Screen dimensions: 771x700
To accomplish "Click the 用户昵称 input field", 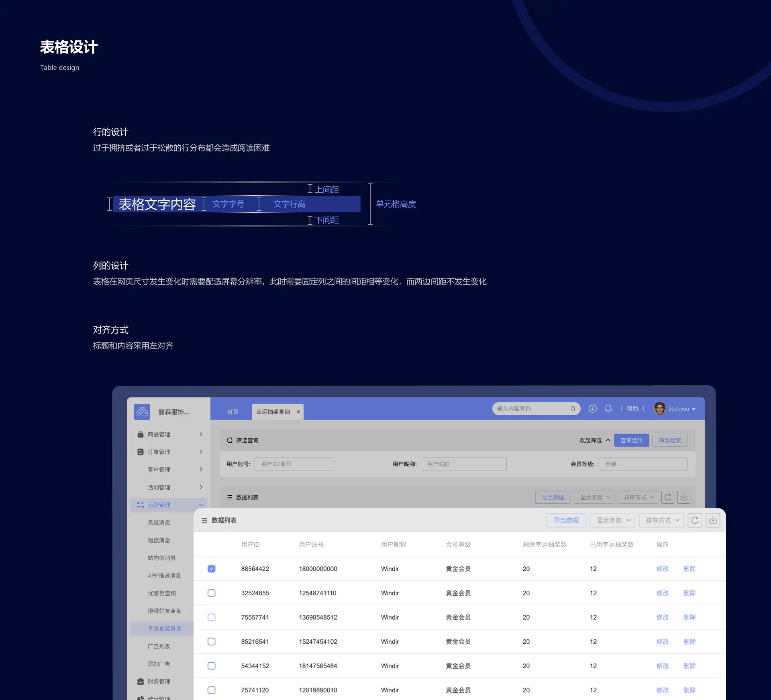I will [x=464, y=464].
